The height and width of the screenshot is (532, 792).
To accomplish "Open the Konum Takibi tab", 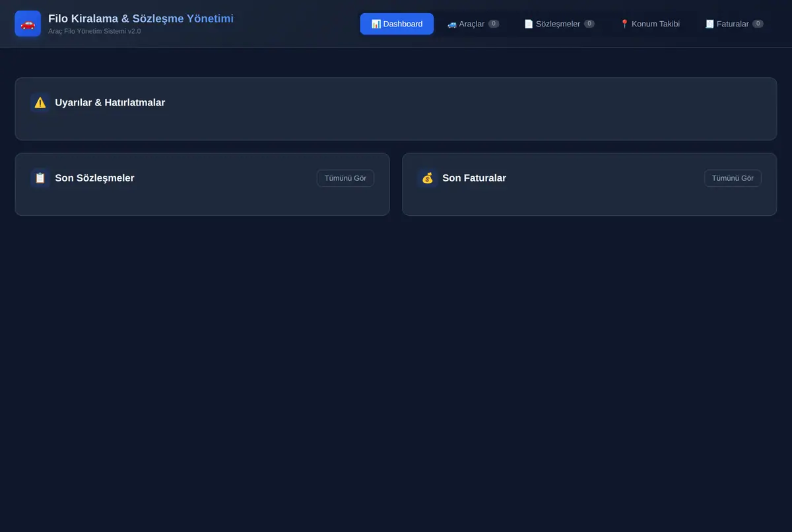I will coord(650,24).
